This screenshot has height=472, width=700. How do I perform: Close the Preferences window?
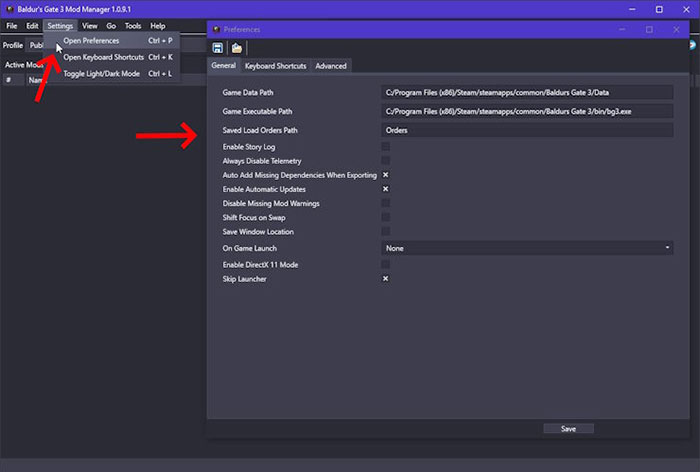(x=677, y=30)
